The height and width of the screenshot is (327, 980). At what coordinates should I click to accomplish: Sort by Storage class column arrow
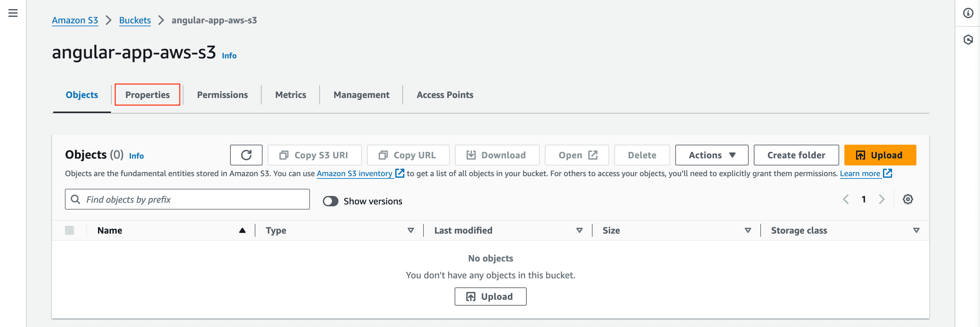pos(916,230)
